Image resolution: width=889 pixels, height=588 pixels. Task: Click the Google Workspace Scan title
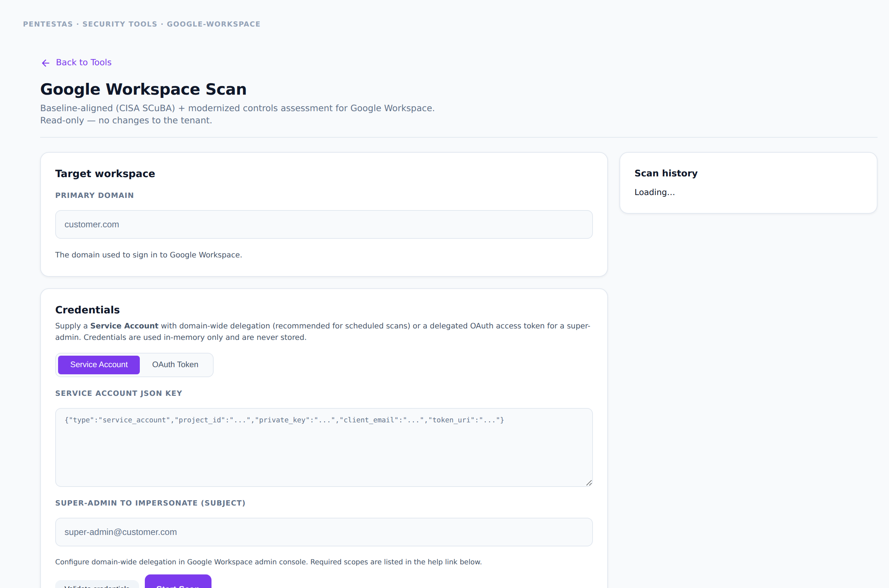pyautogui.click(x=143, y=89)
